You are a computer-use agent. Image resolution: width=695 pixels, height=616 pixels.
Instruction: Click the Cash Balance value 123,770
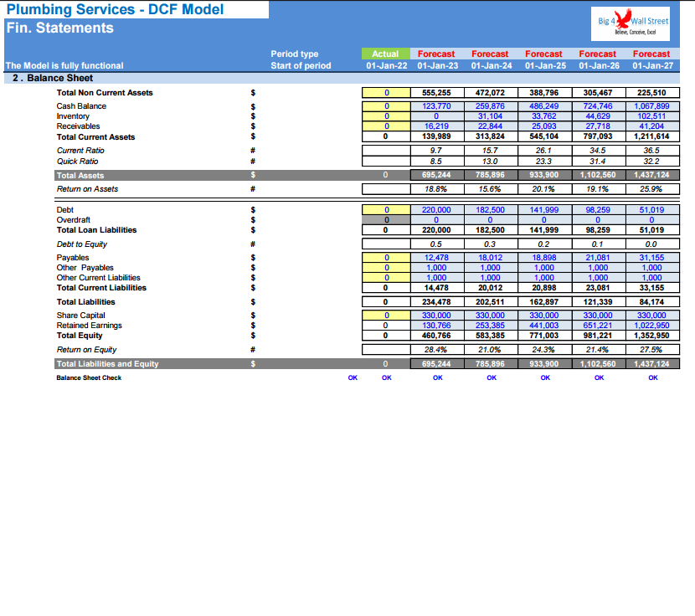(437, 106)
